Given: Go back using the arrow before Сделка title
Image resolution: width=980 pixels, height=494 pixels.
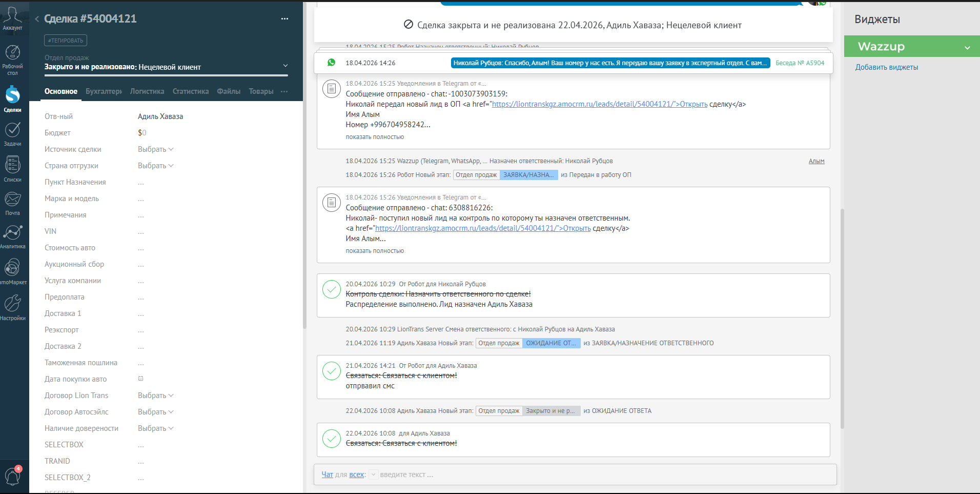Looking at the screenshot, I should click(37, 19).
